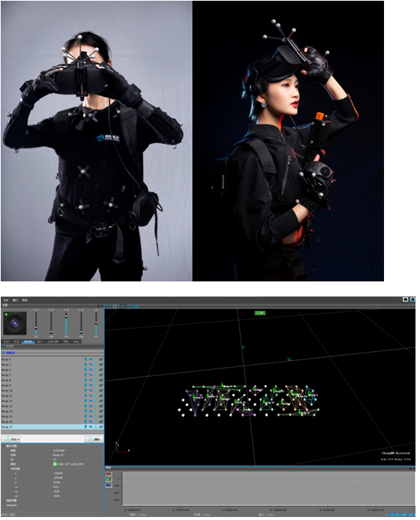Viewport: 420px width, 520px height.
Task: Select the Body 9 row in the list
Action: click(x=52, y=386)
